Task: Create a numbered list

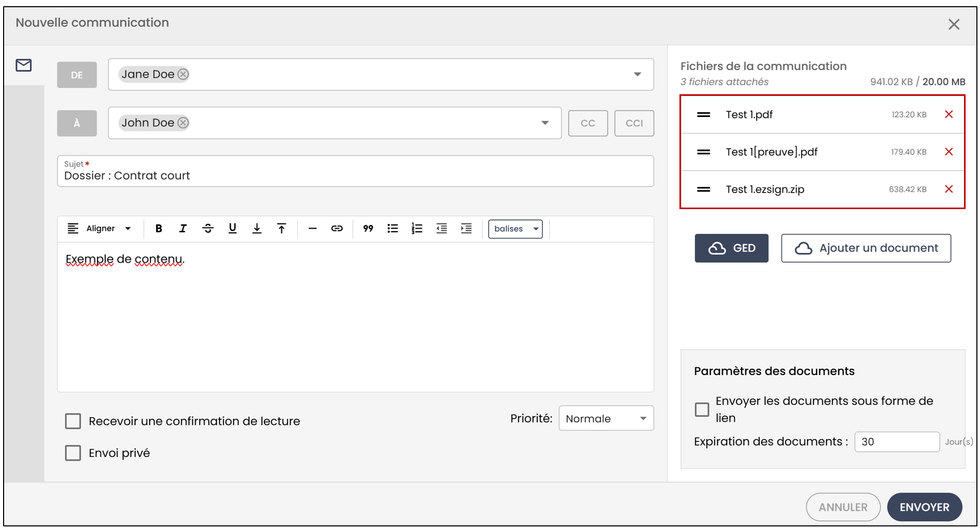Action: coord(417,229)
